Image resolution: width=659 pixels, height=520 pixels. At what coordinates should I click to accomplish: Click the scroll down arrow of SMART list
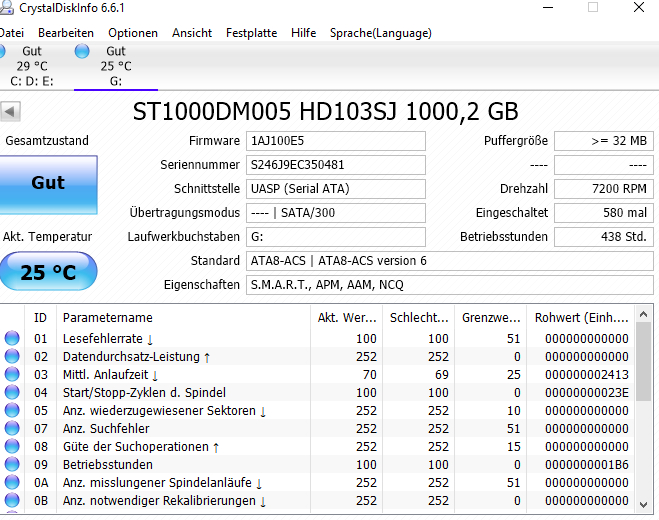tap(643, 504)
